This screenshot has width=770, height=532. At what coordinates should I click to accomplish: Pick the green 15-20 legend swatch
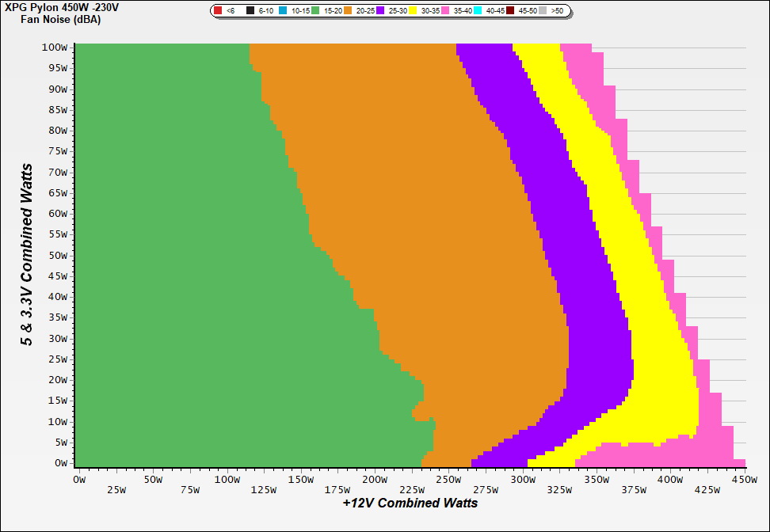pyautogui.click(x=315, y=11)
